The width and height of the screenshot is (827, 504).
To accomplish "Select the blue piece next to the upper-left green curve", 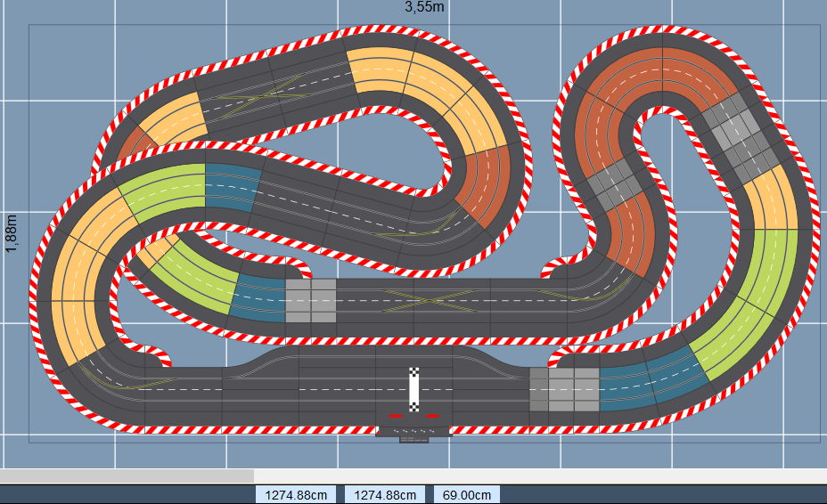I will (x=231, y=187).
